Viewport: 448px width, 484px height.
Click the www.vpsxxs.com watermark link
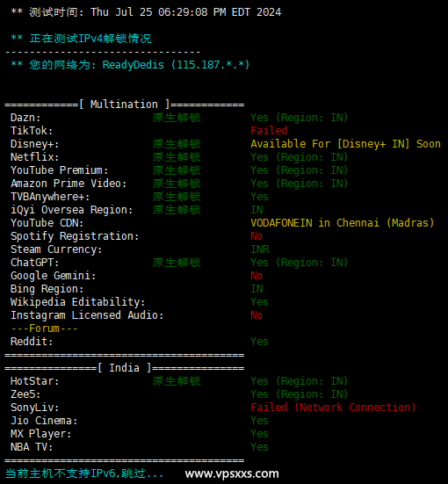[232, 473]
